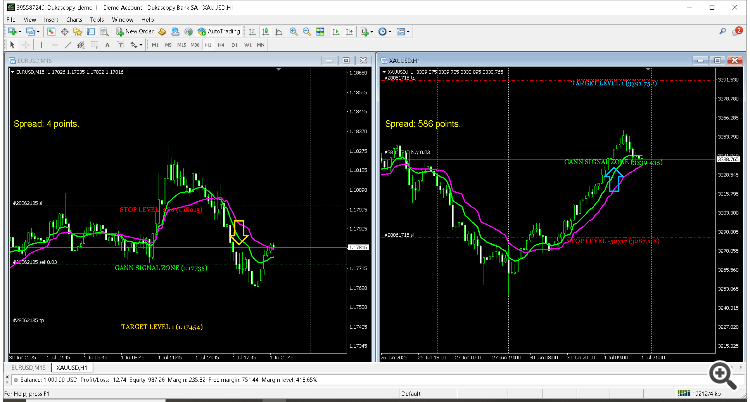Select the Horizontal Line drawing tool
This screenshot has width=750, height=402.
coord(55,45)
